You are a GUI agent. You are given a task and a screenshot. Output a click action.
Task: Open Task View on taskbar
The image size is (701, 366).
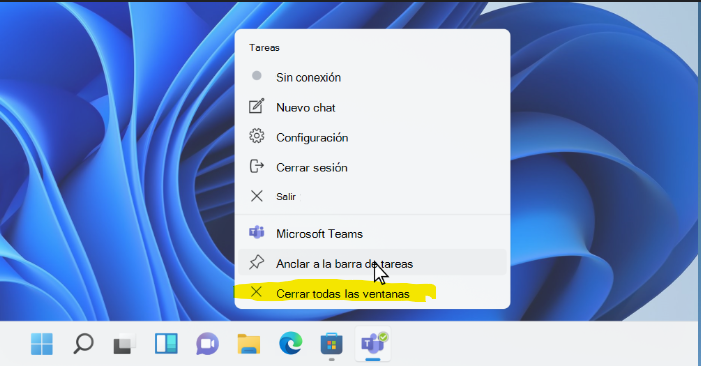[125, 344]
